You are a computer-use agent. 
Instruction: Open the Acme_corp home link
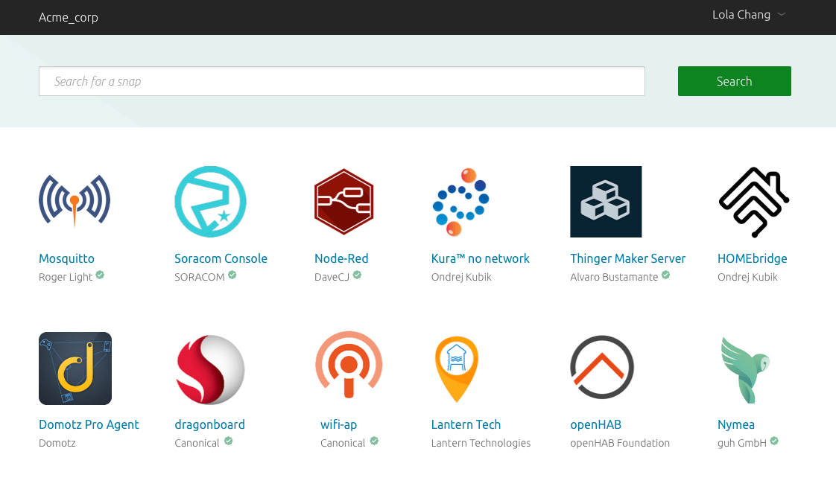click(69, 17)
